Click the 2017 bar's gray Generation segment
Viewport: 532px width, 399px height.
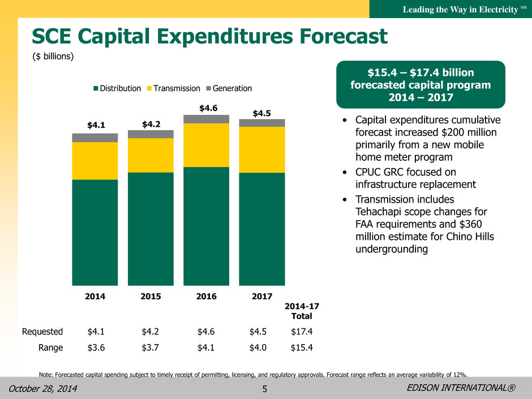(x=262, y=123)
